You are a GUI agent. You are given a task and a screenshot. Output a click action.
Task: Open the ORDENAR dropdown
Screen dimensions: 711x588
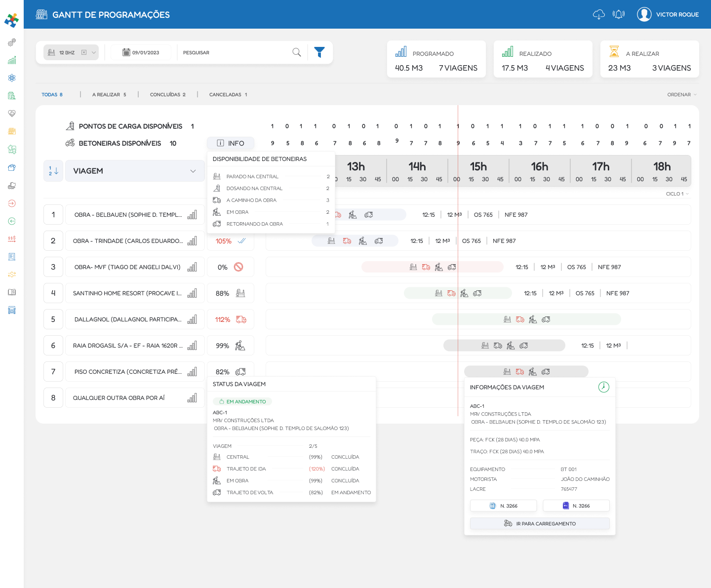tap(682, 95)
